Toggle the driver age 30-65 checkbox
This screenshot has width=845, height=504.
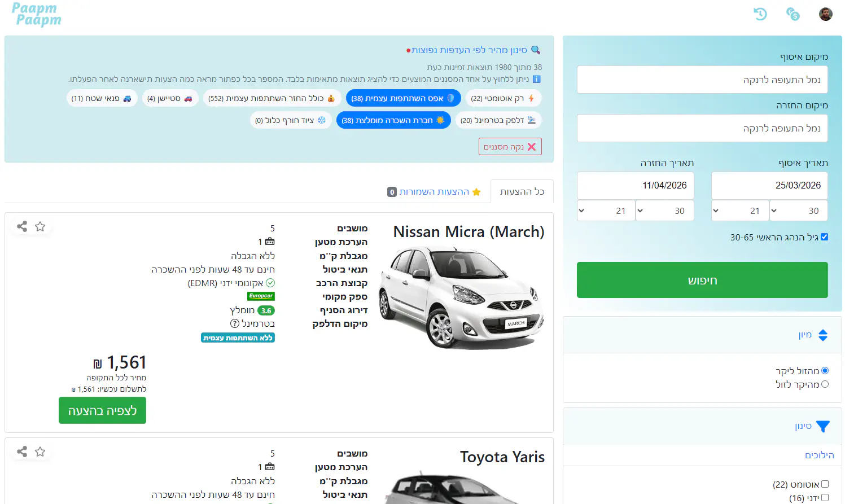pyautogui.click(x=824, y=237)
